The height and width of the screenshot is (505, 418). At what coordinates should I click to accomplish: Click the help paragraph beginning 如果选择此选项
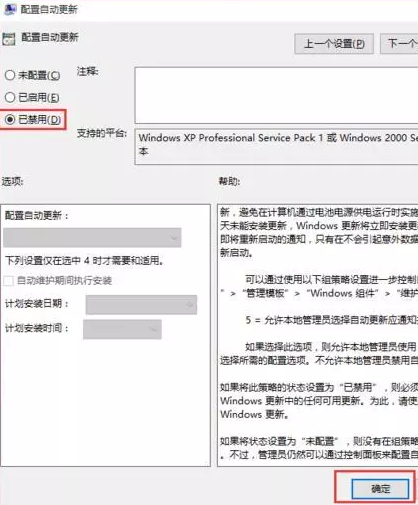[x=319, y=354]
